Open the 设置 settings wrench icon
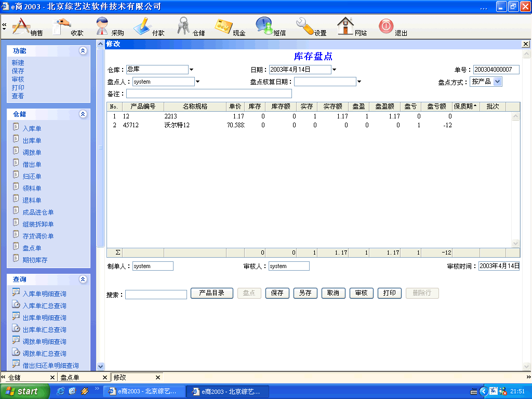Viewport: 532px width, 399px height. coord(305,26)
